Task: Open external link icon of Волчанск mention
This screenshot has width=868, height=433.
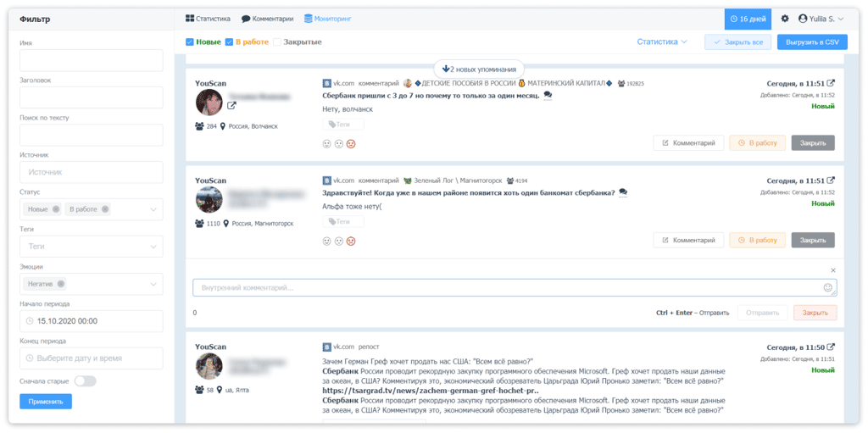Action: tap(831, 84)
